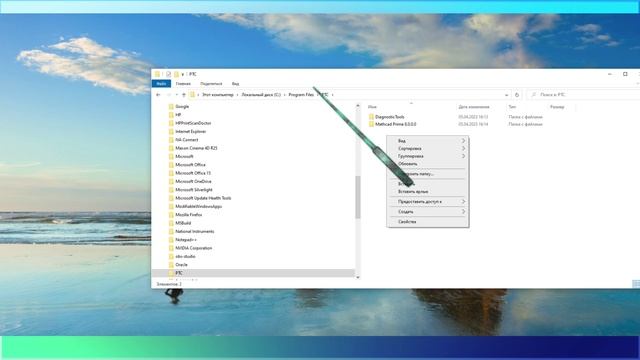This screenshot has height=360, width=640.
Task: Expand the chevron after Этот компьютер breadcrumb
Action: tap(238, 95)
